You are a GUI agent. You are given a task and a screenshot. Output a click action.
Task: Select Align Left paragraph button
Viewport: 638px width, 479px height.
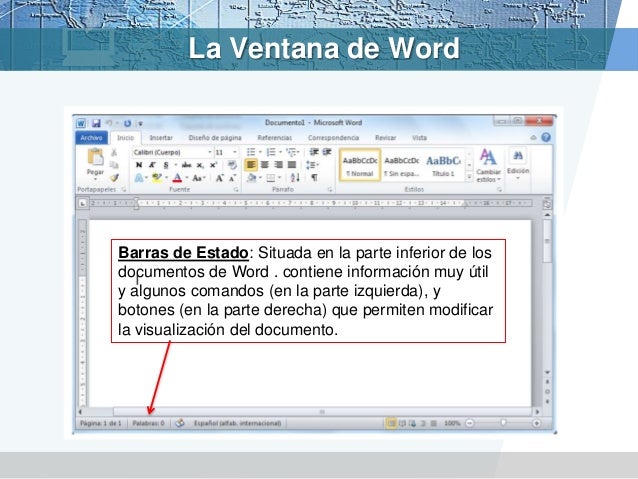tap(251, 165)
